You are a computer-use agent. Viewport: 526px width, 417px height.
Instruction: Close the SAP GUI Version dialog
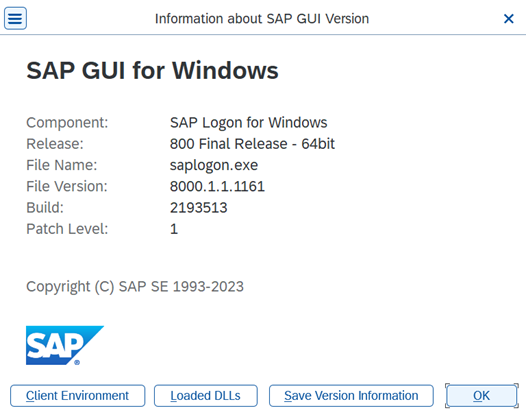click(509, 19)
